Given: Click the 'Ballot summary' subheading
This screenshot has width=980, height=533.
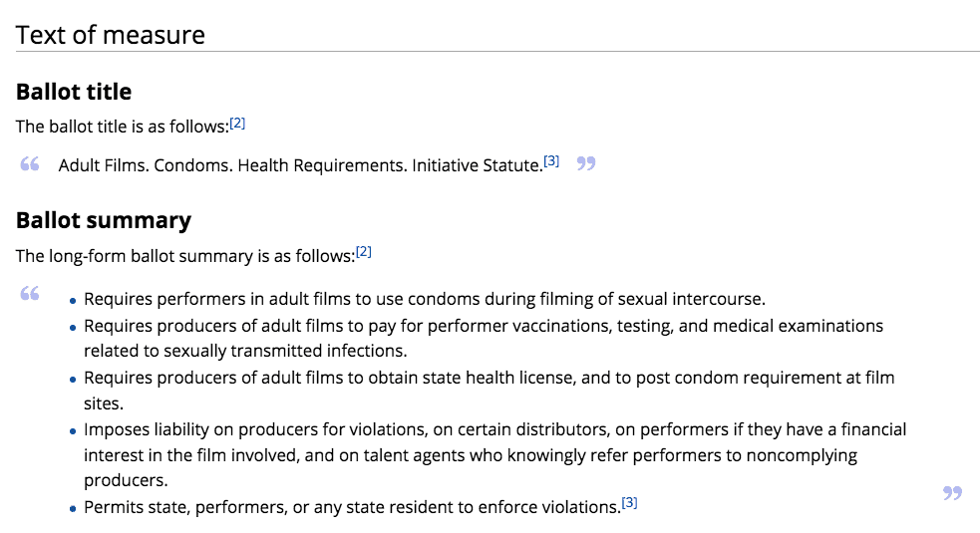Looking at the screenshot, I should (104, 220).
